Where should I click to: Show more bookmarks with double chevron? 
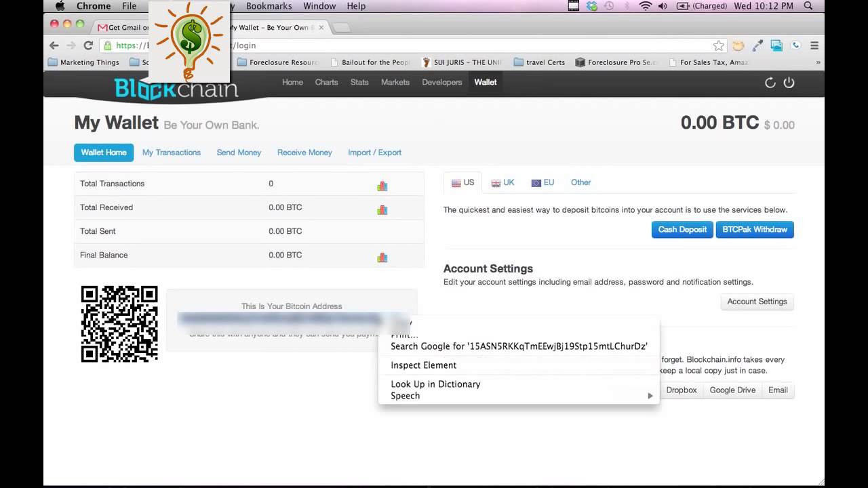(818, 62)
